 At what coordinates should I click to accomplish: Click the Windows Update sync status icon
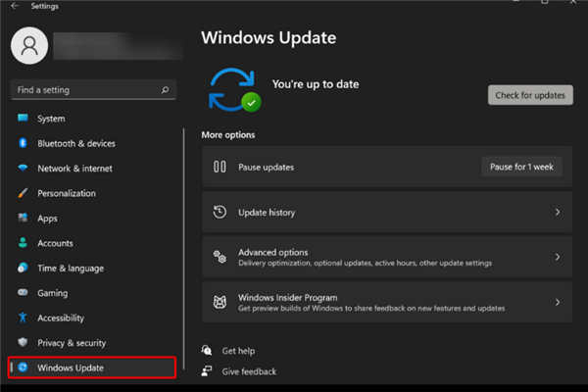[x=233, y=89]
